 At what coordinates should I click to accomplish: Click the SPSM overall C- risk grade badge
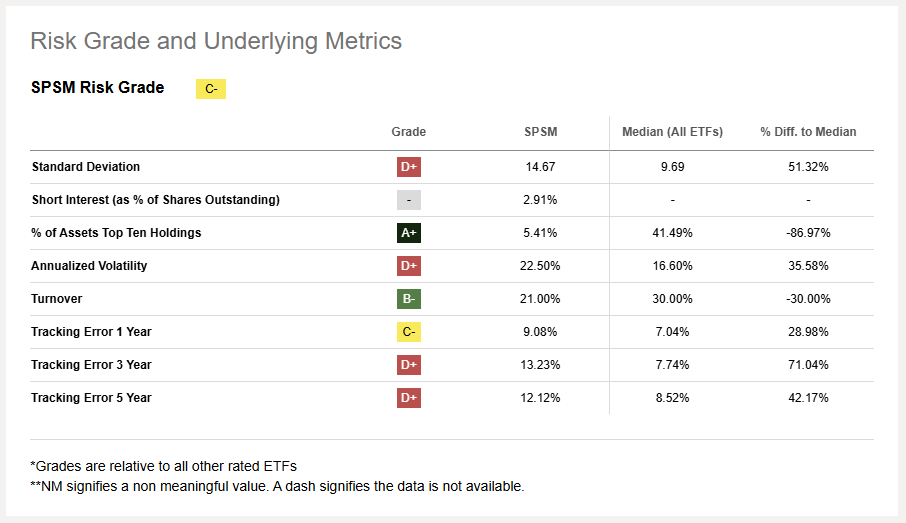point(211,89)
